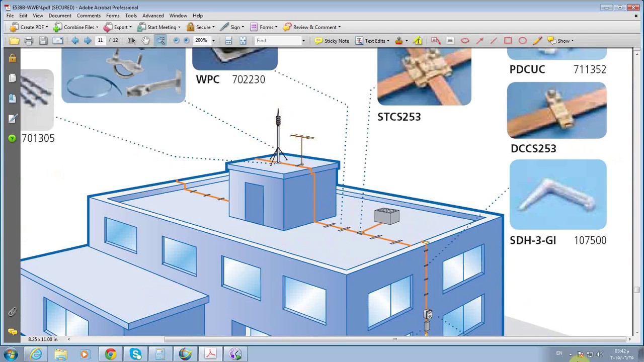Screen dimensions: 644x362
Task: Select the Line drawing tool
Action: point(494,41)
